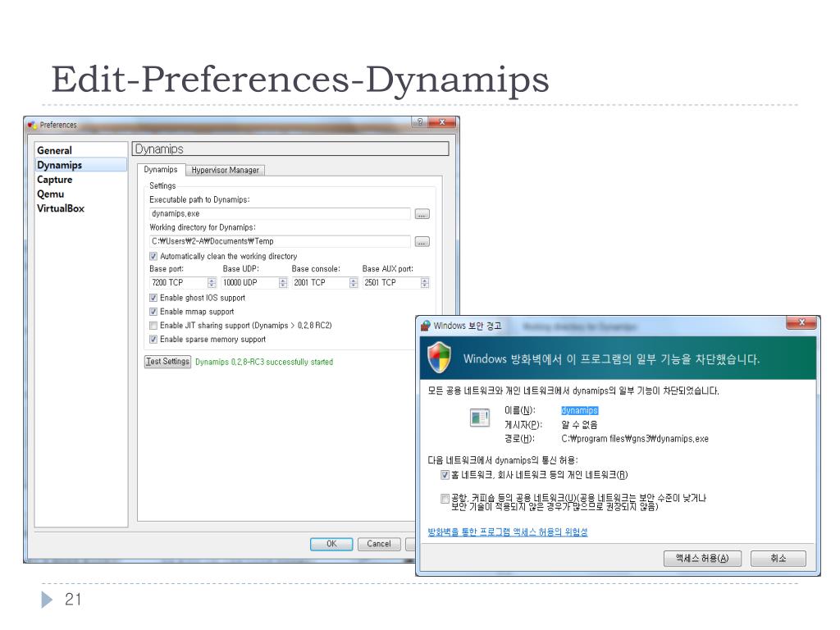Toggle Automatically clean the working directory
This screenshot has height=630, width=840.
click(x=153, y=256)
